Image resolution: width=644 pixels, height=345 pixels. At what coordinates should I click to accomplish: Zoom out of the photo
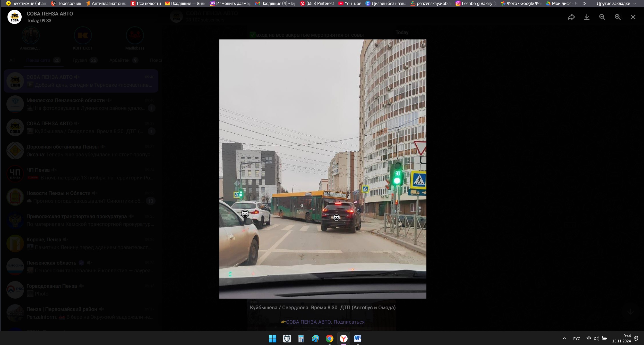coord(602,17)
